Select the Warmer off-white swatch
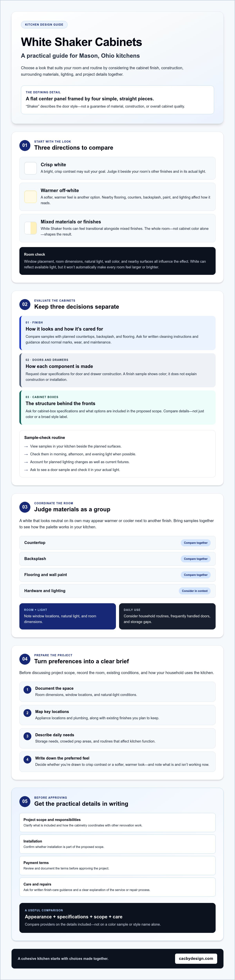235x980 pixels. [x=31, y=197]
